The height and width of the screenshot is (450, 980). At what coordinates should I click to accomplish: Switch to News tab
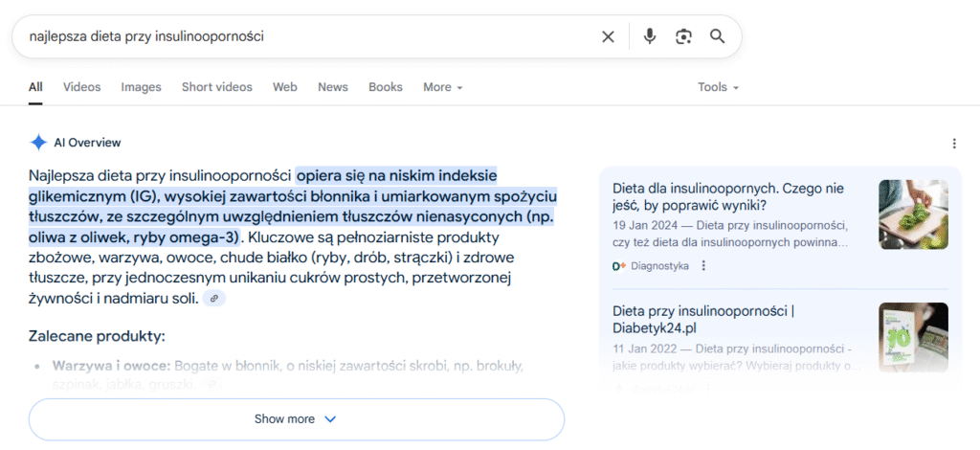pos(332,87)
